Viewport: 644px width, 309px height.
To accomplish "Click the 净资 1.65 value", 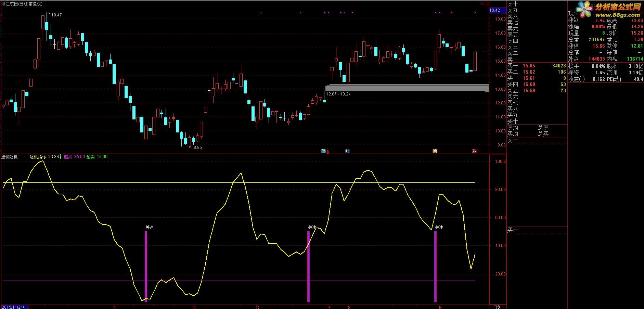I will (600, 73).
